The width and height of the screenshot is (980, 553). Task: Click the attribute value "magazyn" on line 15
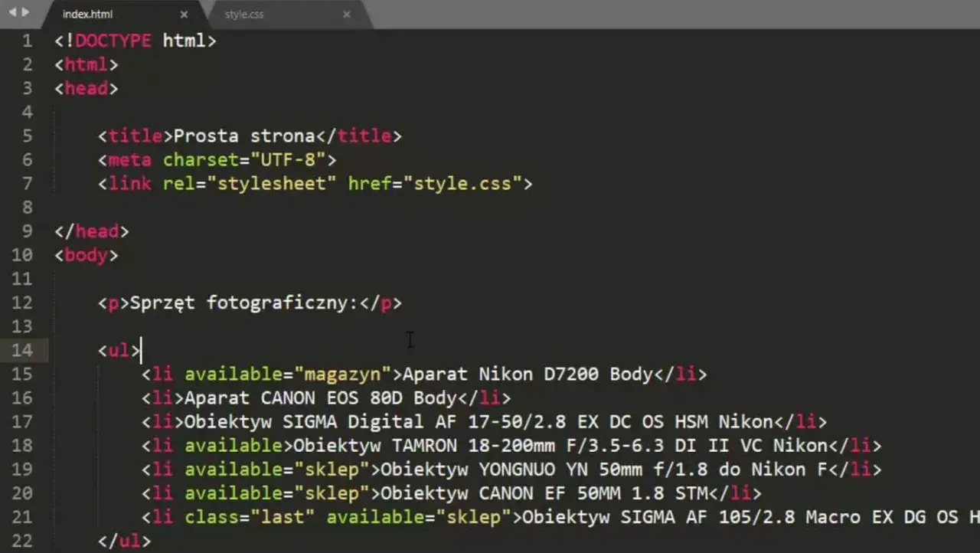[x=343, y=375]
